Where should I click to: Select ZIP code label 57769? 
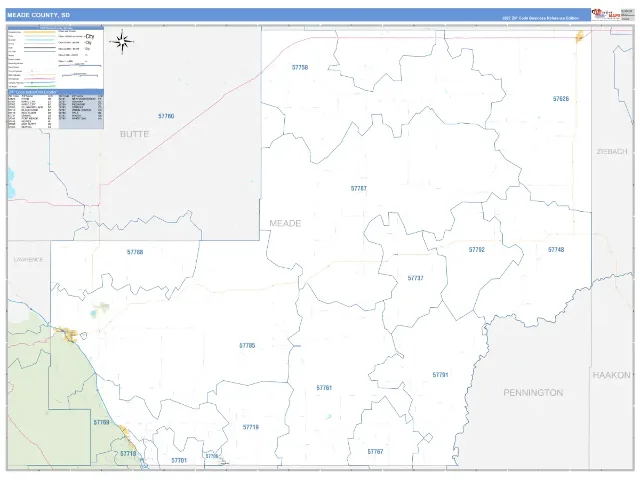point(102,422)
